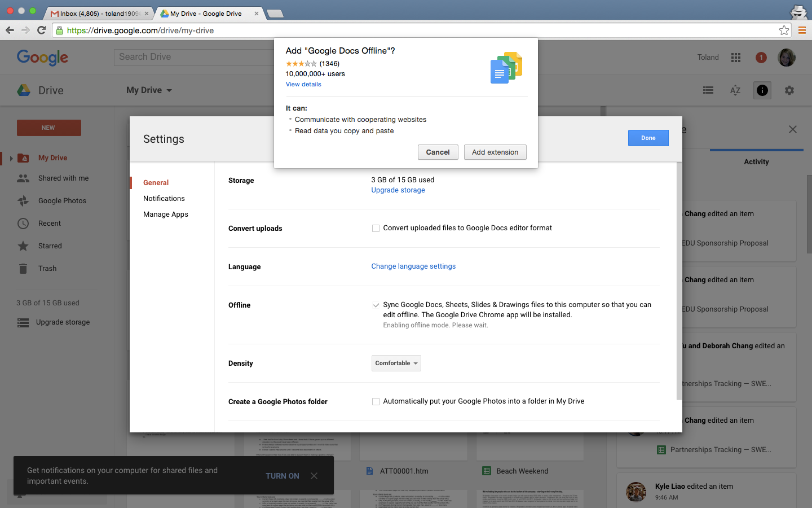Click the Google Docs Offline extension icon
The image size is (812, 508).
point(506,68)
